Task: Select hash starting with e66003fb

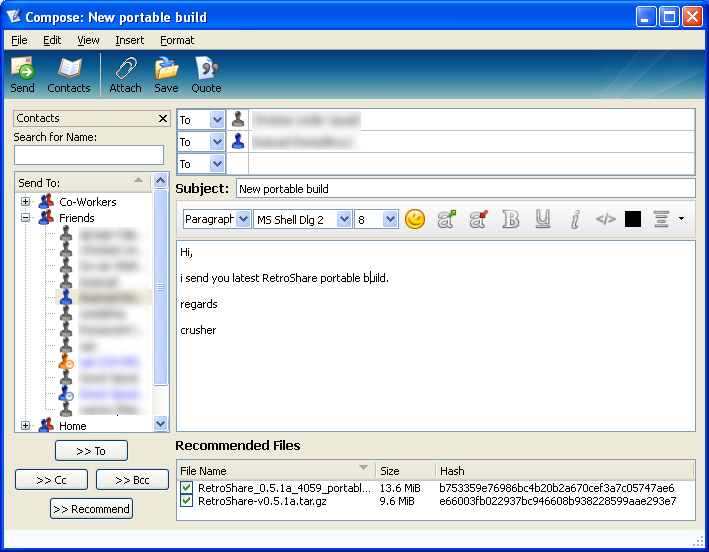Action: click(x=558, y=501)
